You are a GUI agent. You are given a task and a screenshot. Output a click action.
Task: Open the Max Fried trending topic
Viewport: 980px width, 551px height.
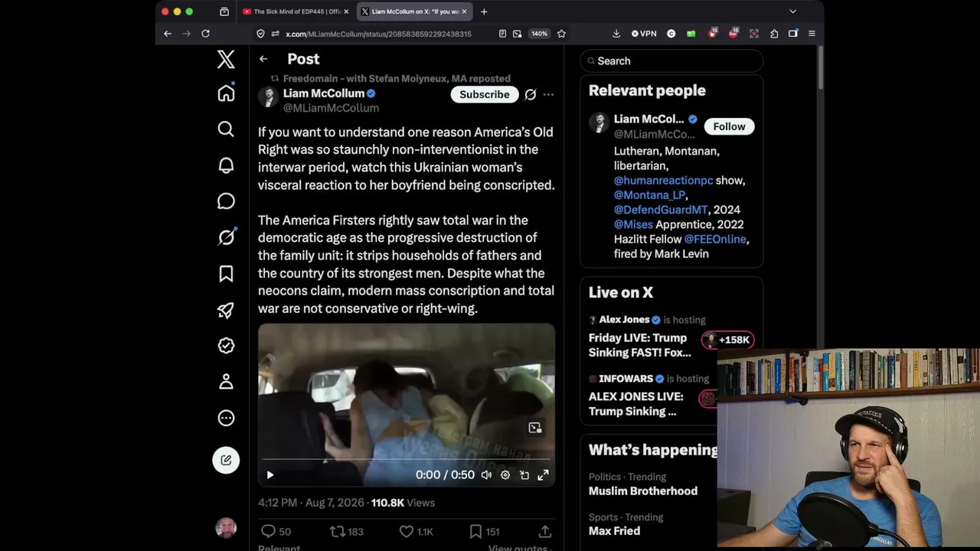(614, 531)
